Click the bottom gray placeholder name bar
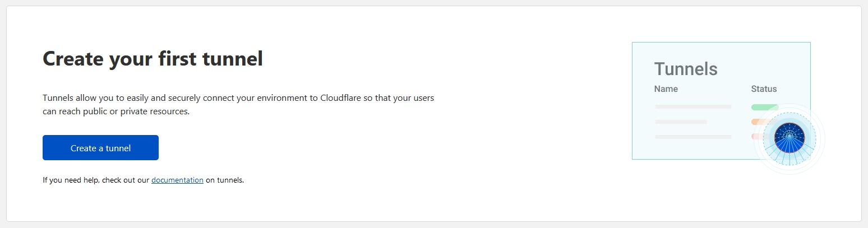Screen dimensions: 868x228 point(692,137)
